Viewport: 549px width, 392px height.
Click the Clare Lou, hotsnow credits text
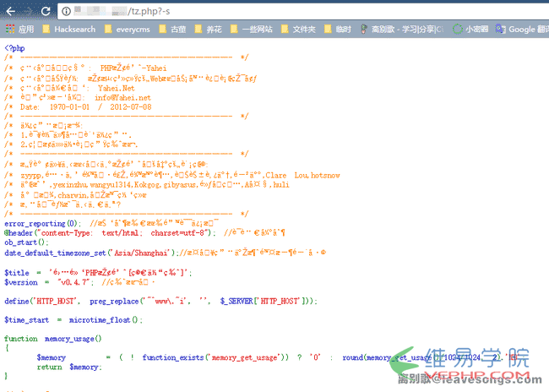(302, 175)
